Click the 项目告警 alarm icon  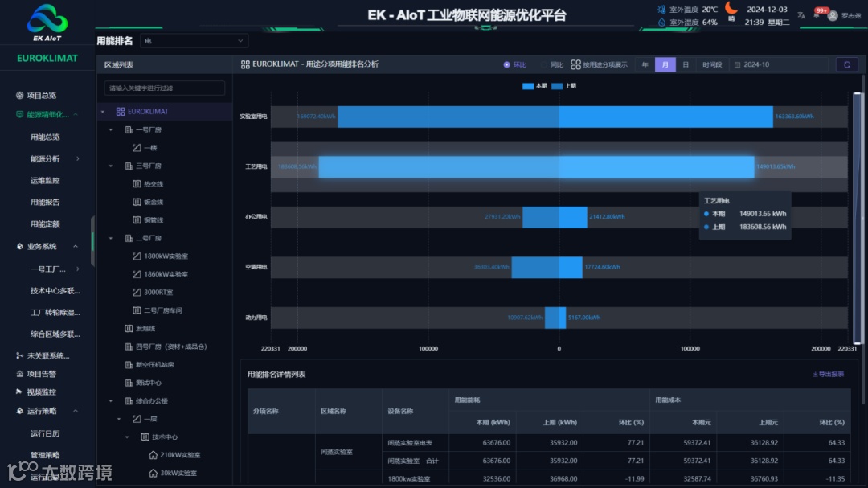coord(20,374)
